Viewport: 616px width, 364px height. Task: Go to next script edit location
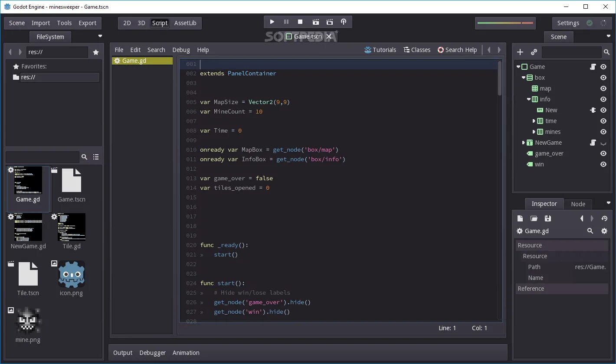click(499, 50)
